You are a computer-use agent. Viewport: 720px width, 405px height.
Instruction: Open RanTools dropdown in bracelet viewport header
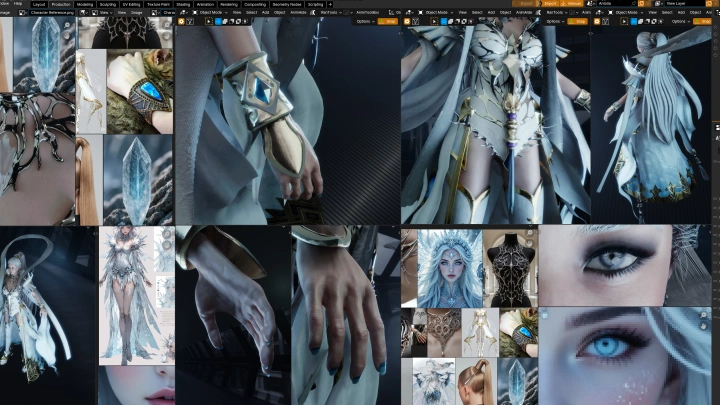click(x=332, y=13)
